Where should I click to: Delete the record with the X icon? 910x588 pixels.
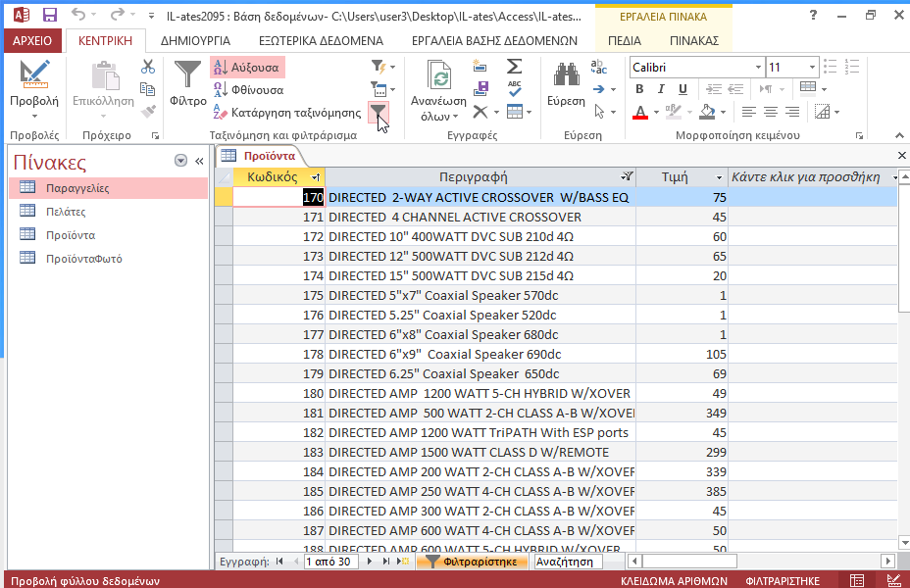tap(480, 112)
